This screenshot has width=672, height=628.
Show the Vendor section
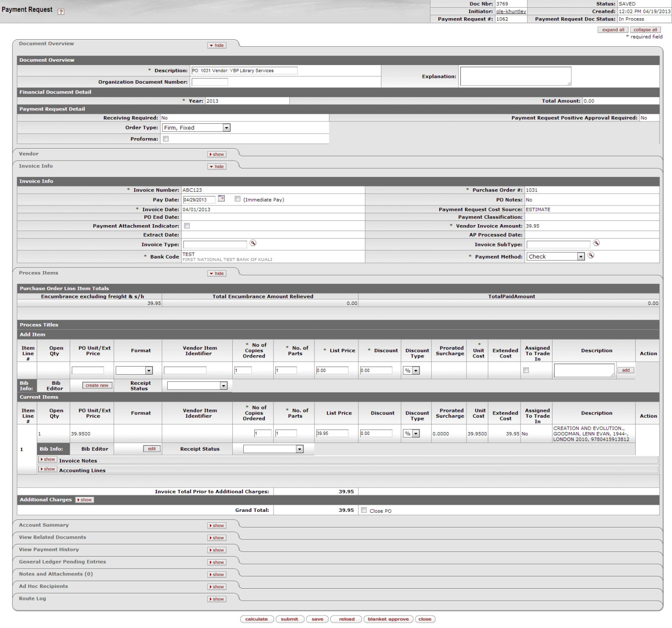click(x=217, y=154)
